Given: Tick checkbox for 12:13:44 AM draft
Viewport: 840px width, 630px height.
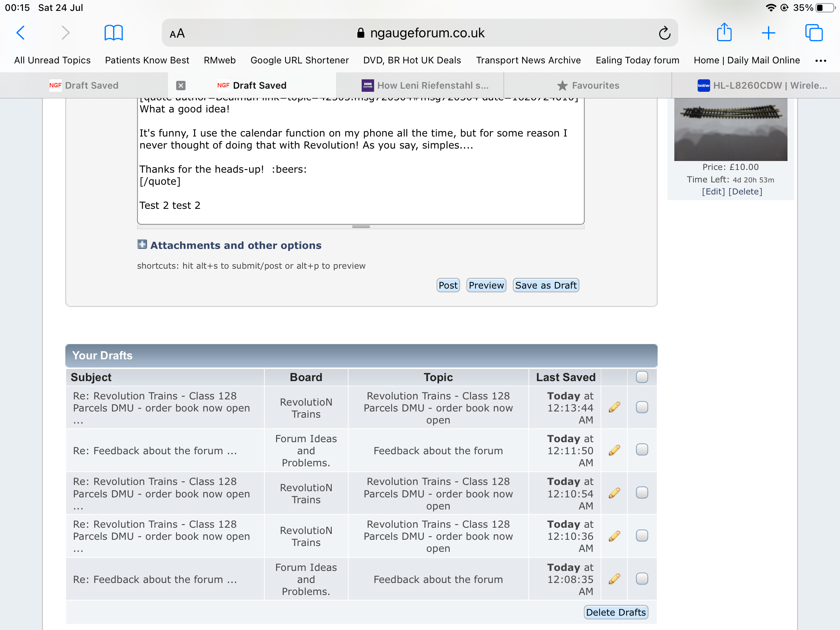Looking at the screenshot, I should coord(642,407).
